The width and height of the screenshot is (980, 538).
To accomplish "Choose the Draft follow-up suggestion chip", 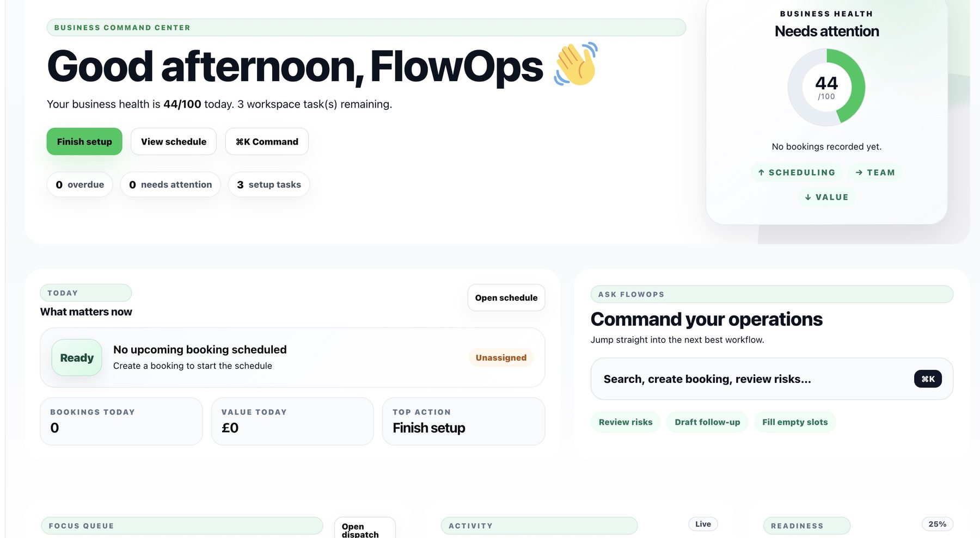I will coord(707,422).
